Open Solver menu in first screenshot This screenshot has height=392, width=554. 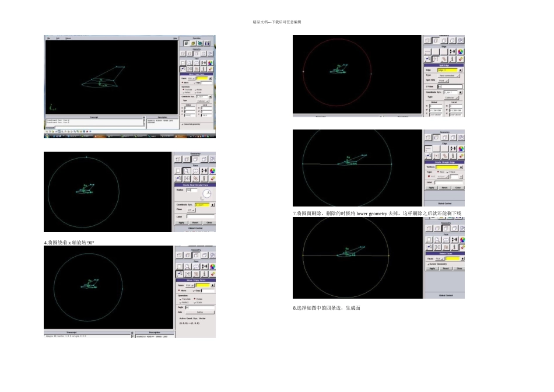coord(68,38)
